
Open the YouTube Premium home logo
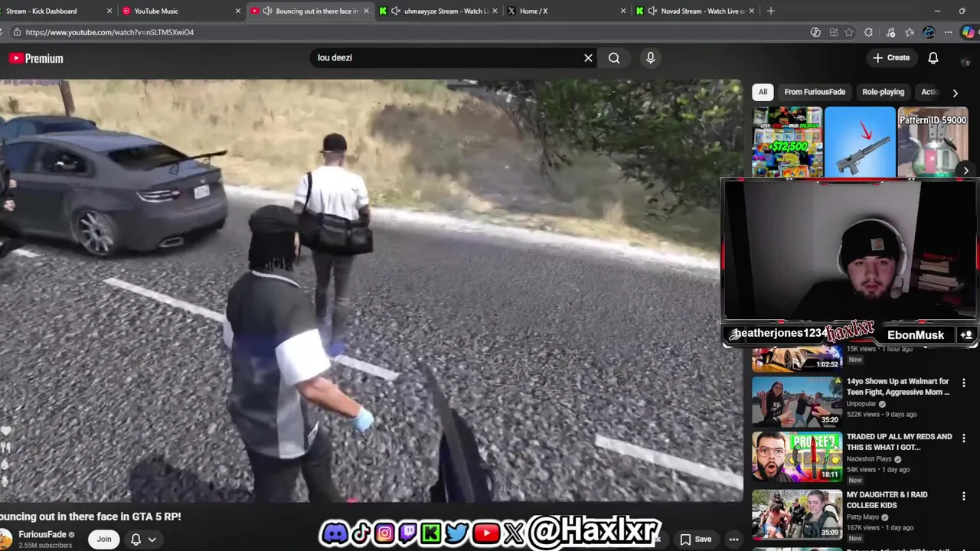36,58
